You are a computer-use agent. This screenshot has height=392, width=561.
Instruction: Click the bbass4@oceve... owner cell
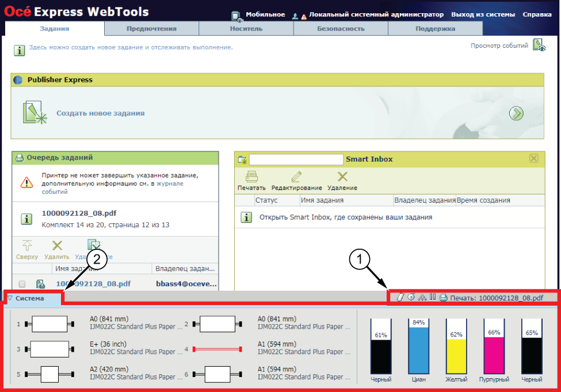point(186,284)
